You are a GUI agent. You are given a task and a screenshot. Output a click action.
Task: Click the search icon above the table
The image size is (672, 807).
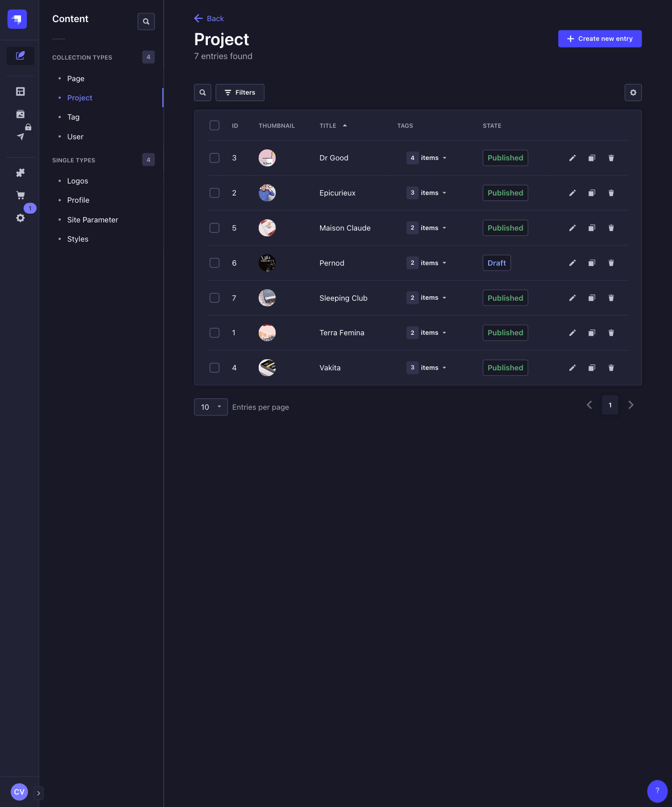tap(203, 93)
